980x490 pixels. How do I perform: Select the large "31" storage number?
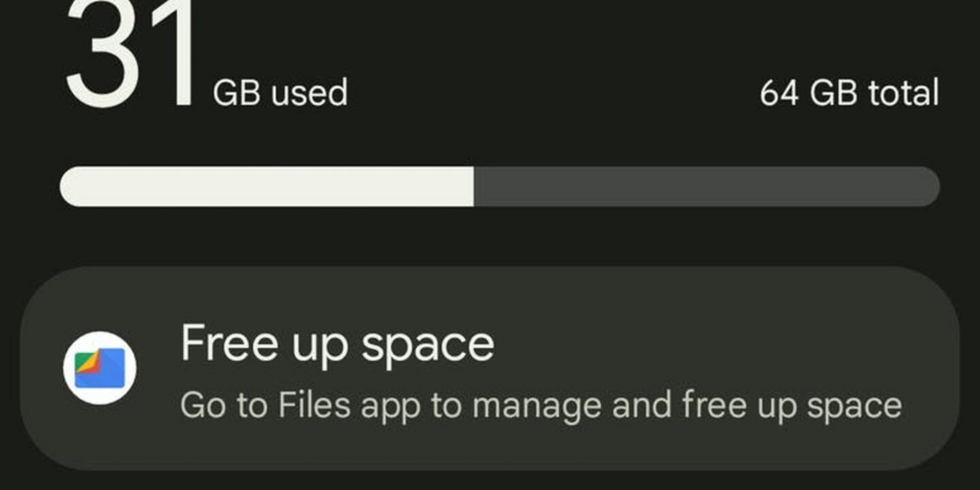tap(129, 54)
